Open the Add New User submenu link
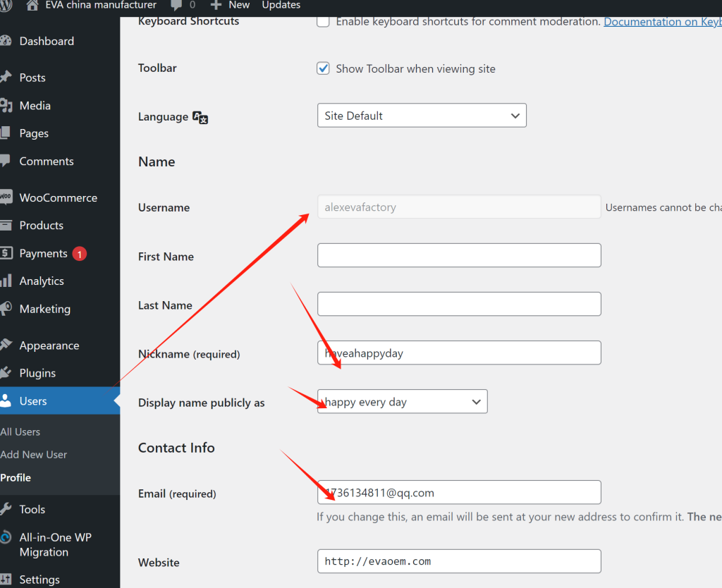This screenshot has height=588, width=722. coord(34,455)
